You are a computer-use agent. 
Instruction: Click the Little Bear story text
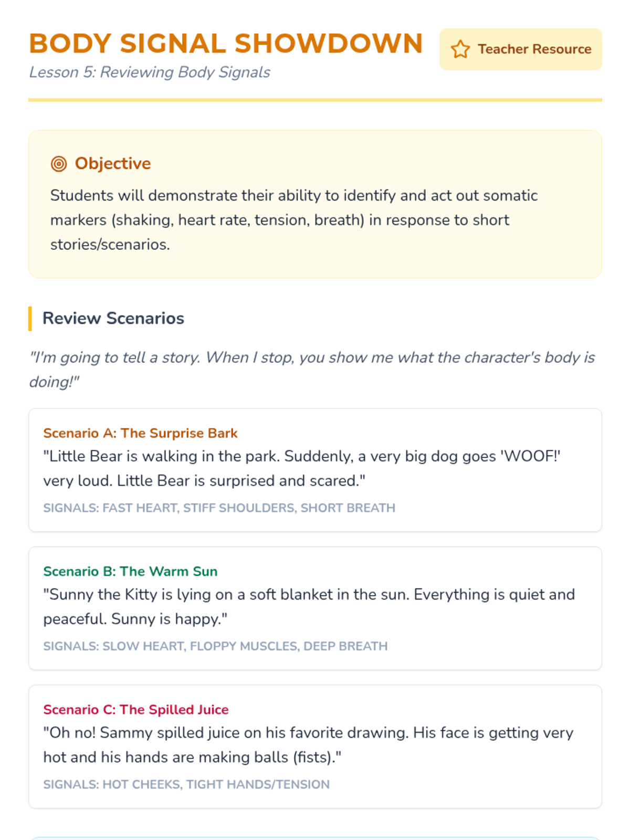(x=302, y=468)
